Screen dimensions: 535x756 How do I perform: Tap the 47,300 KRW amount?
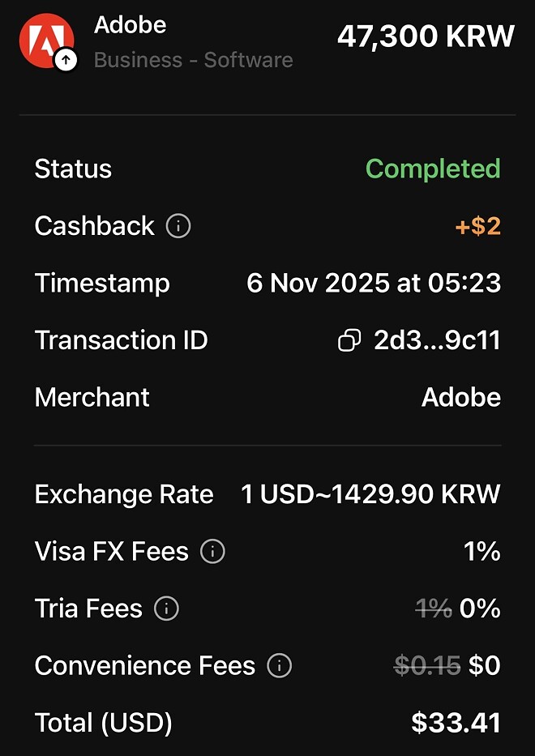click(426, 36)
